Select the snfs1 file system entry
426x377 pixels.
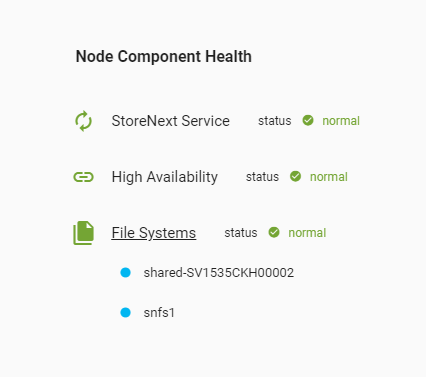[159, 313]
